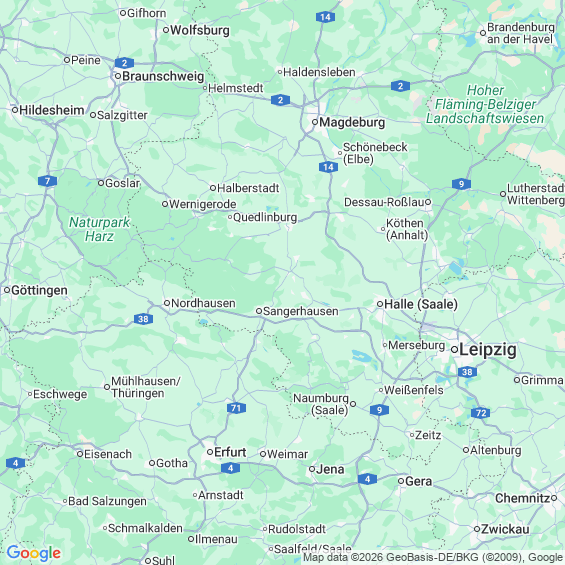Click the Zwickau city marker
Screen dimensions: 565x565
pyautogui.click(x=477, y=529)
